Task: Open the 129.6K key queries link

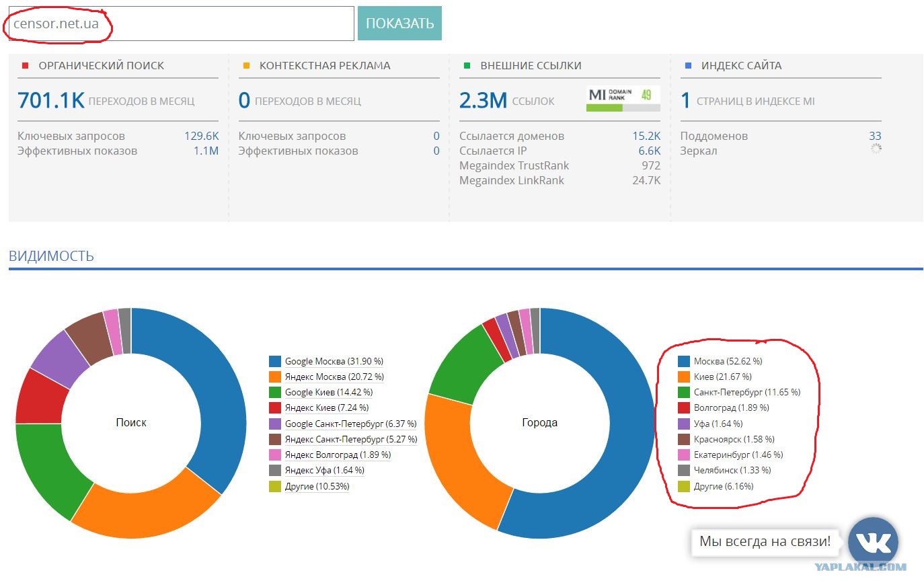Action: tap(201, 136)
